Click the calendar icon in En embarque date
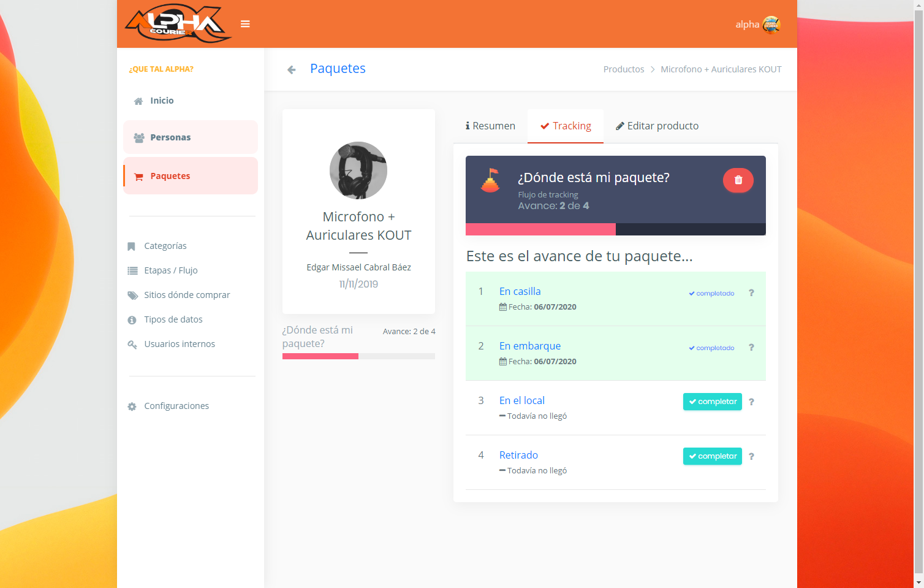924x588 pixels. click(503, 362)
